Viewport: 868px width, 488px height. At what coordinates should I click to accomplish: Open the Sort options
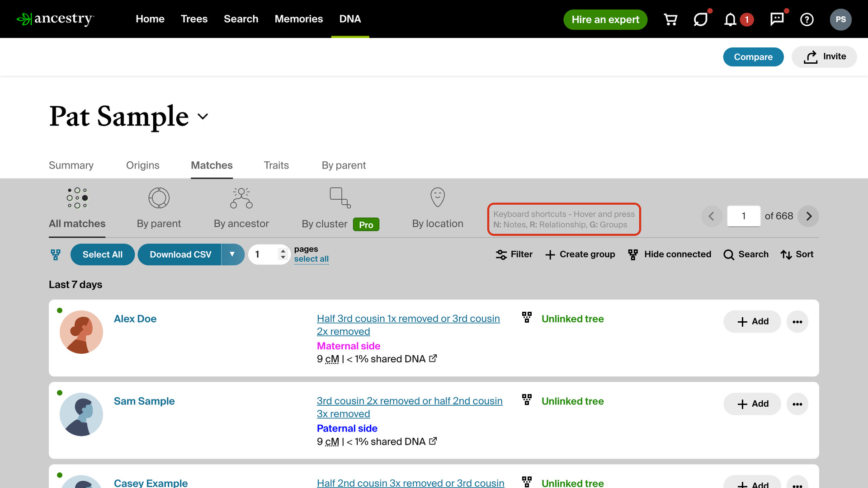797,254
